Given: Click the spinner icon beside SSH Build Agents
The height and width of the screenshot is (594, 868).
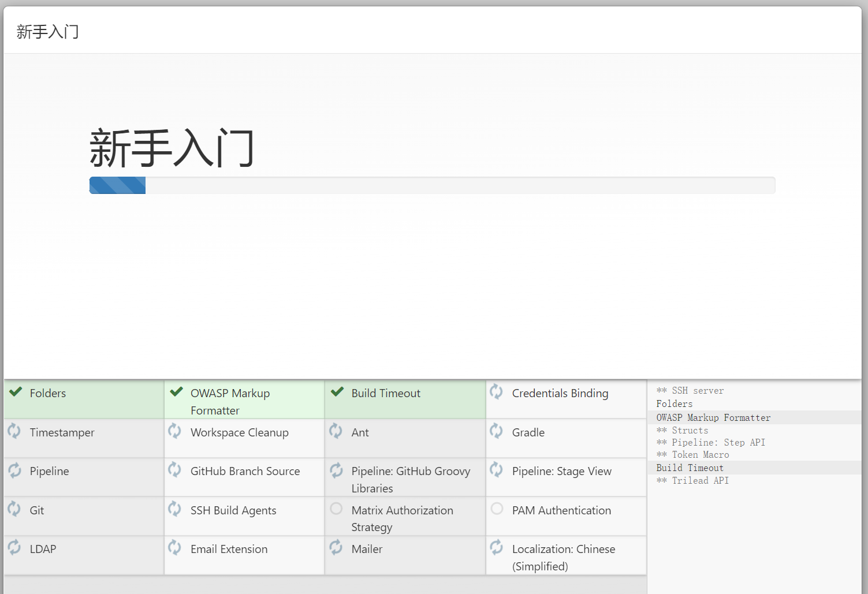Looking at the screenshot, I should pos(174,509).
